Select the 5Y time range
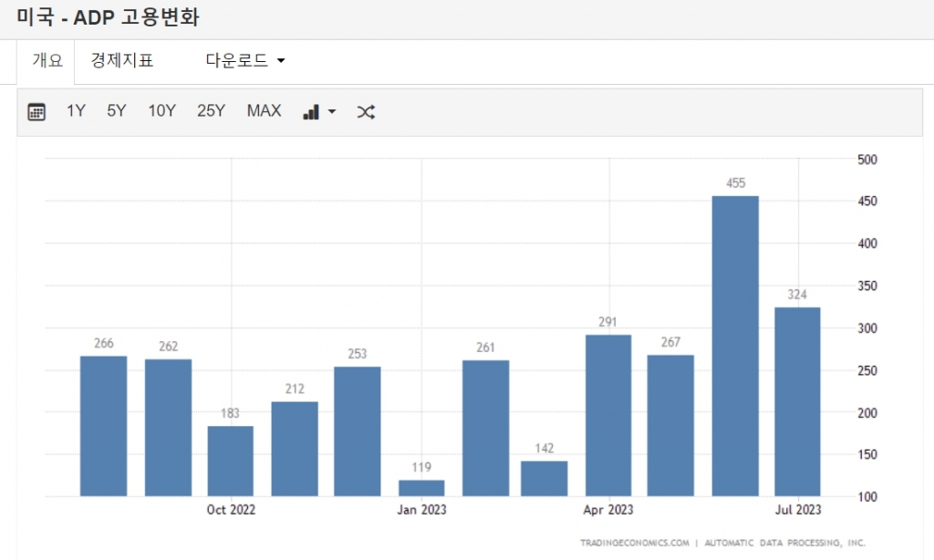The height and width of the screenshot is (560, 934). (117, 111)
